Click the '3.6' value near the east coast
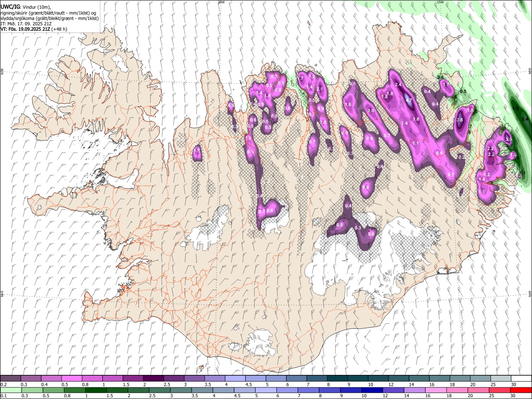 pos(509,139)
